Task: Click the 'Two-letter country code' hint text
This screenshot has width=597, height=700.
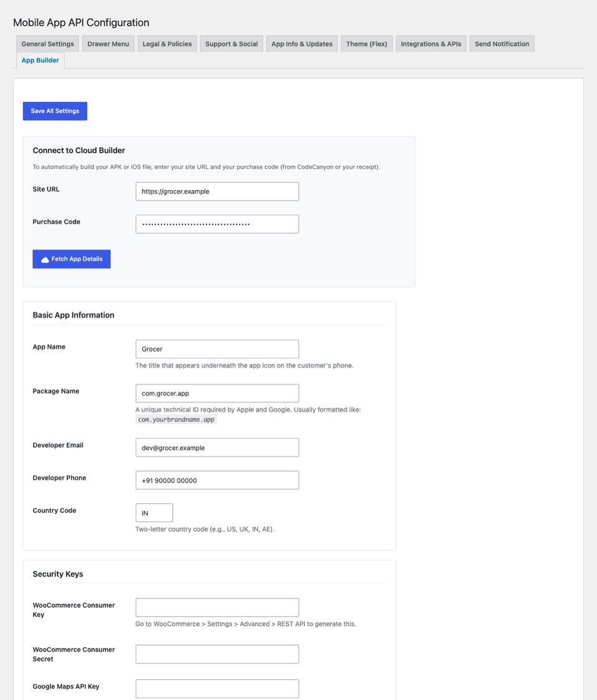Action: coord(205,529)
